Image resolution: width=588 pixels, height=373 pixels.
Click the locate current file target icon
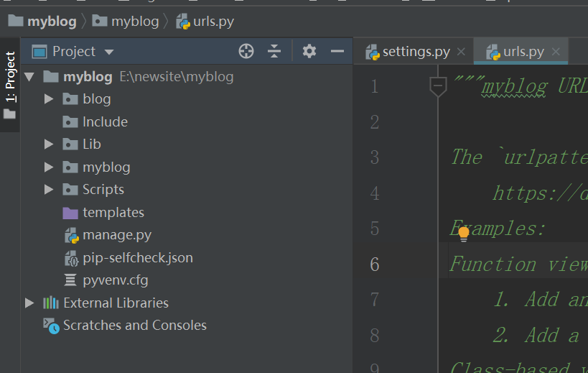point(246,51)
